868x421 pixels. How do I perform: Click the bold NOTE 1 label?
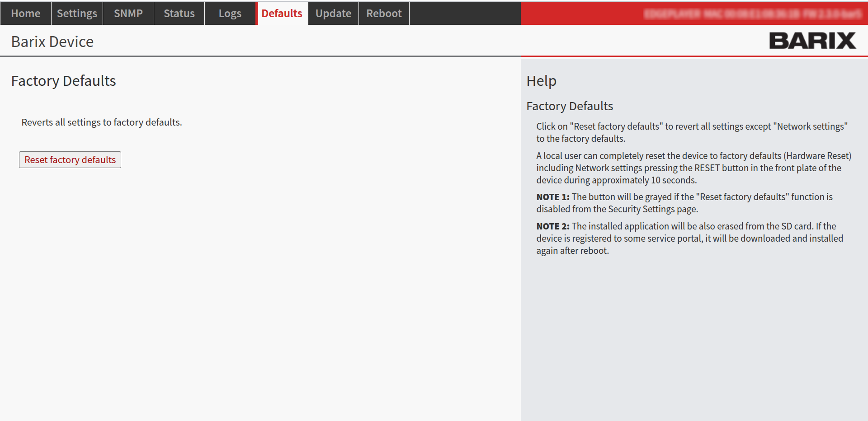pyautogui.click(x=552, y=197)
